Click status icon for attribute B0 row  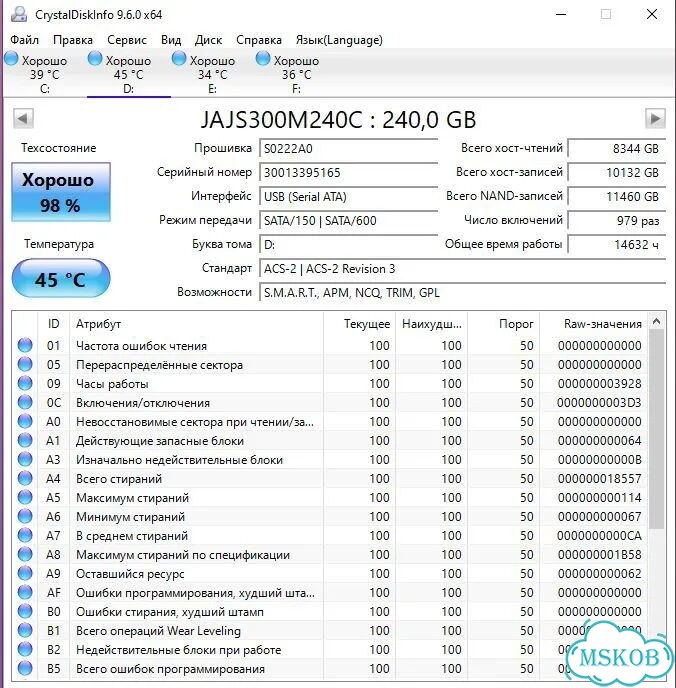pos(25,612)
